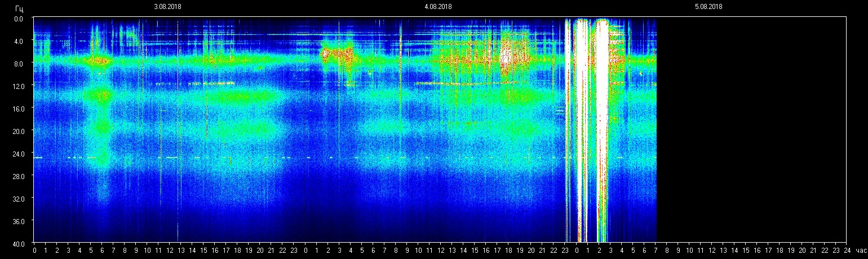
Task: Click the 28.0 Hz axis tick label
Action: (19, 176)
